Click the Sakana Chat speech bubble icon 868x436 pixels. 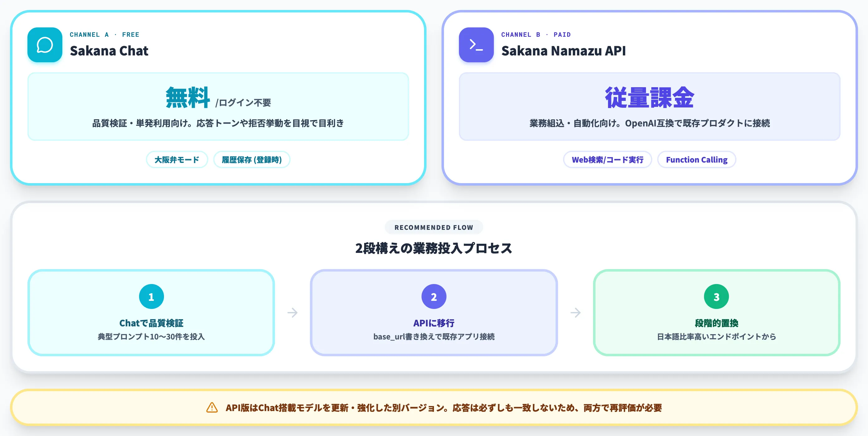45,45
